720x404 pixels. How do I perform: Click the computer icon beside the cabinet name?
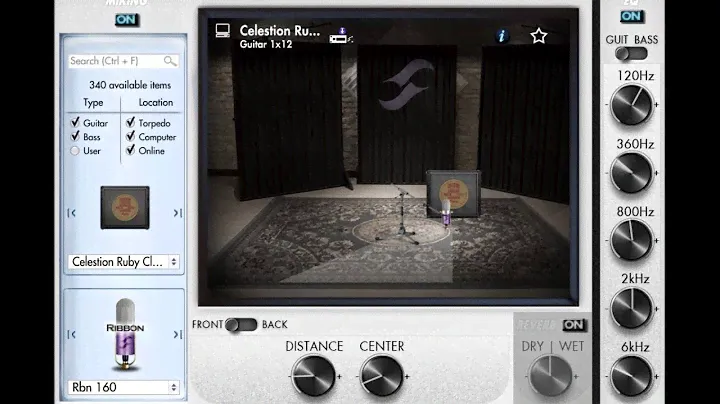point(223,31)
